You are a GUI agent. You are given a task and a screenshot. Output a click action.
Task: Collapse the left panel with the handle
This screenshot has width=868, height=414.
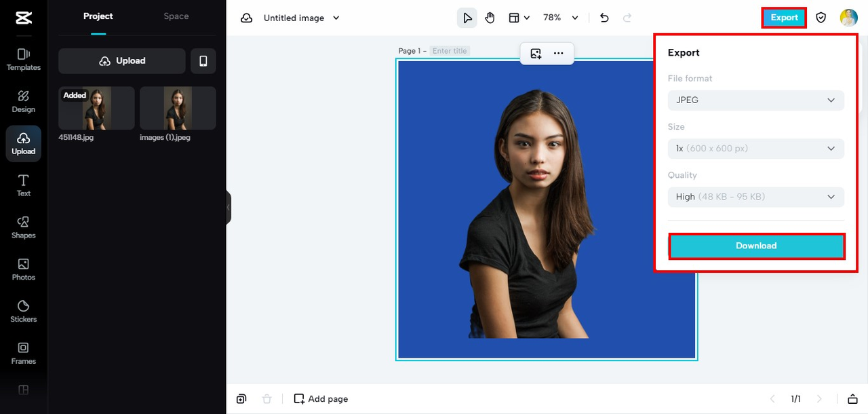coord(229,207)
